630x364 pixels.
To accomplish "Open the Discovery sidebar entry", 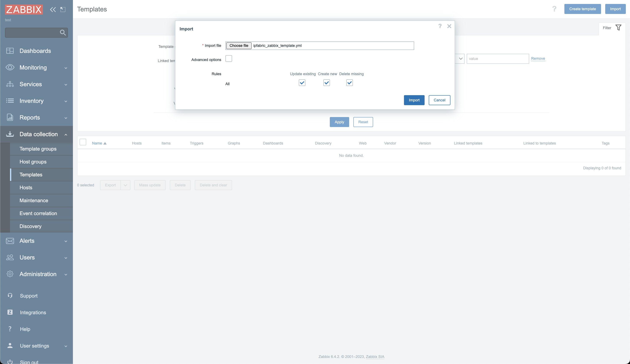I will click(30, 226).
